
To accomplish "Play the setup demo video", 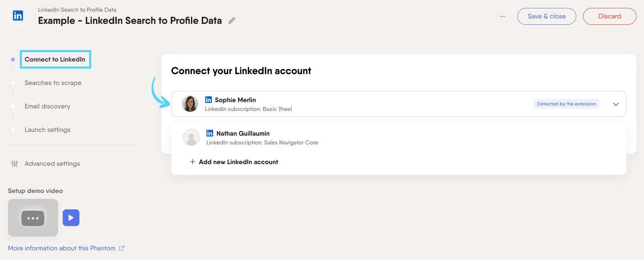I will click(71, 217).
